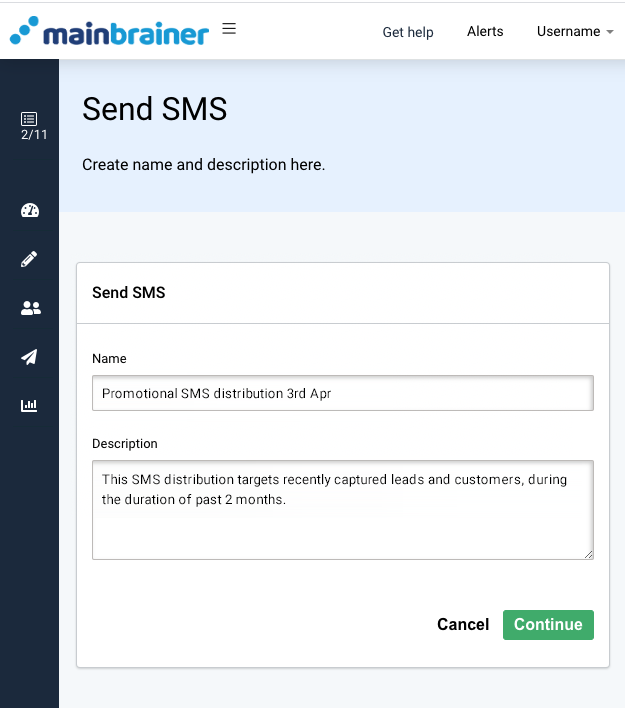Screen dimensions: 625x708
Task: Click the Name field label
Action: pyautogui.click(x=109, y=358)
